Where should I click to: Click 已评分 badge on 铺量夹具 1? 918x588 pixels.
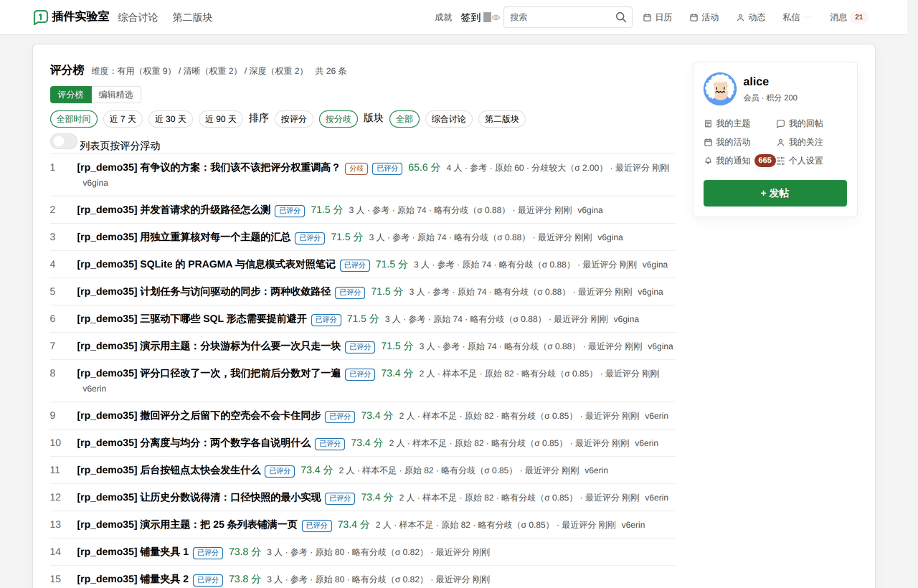[208, 553]
